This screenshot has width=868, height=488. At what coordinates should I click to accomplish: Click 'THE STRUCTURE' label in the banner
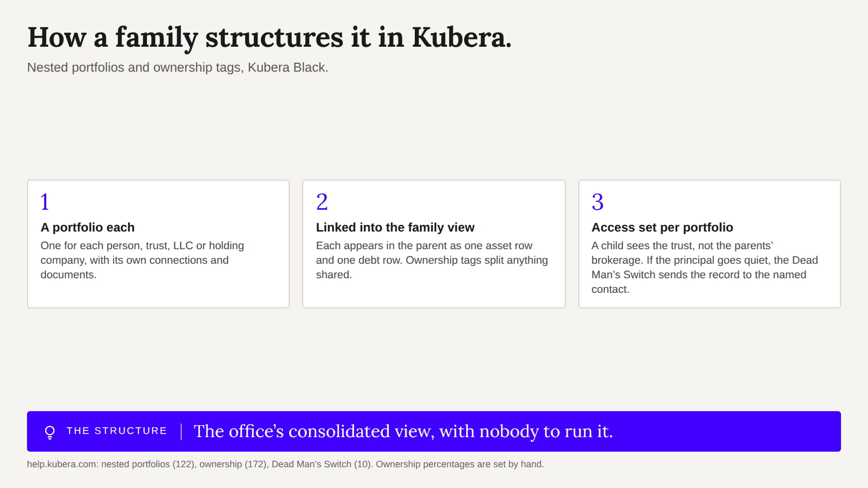(x=117, y=431)
